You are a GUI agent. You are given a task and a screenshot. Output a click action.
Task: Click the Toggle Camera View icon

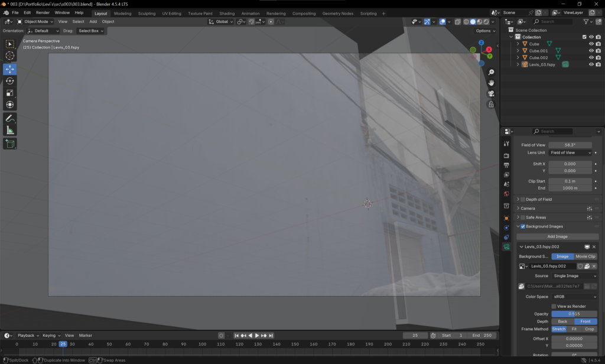[491, 93]
